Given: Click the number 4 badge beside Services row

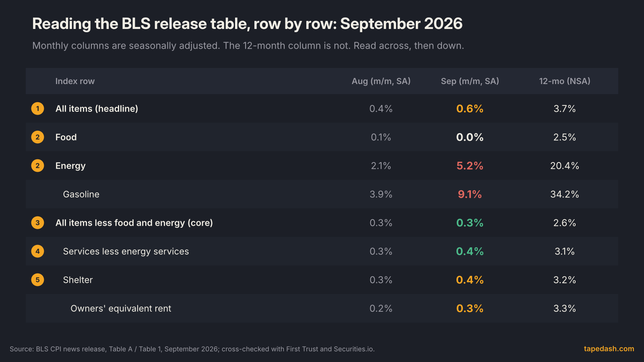Looking at the screenshot, I should point(38,251).
